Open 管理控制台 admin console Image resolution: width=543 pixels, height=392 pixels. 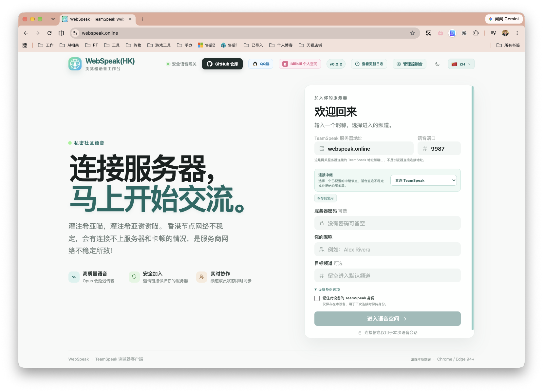409,64
